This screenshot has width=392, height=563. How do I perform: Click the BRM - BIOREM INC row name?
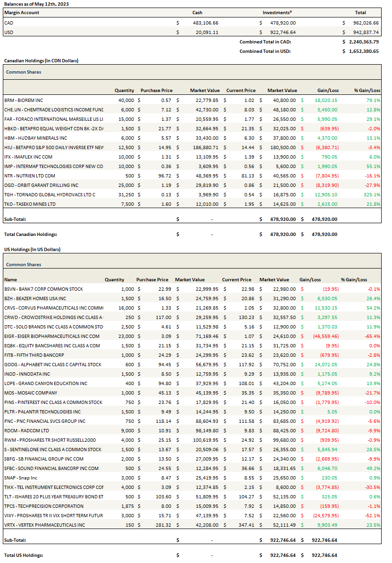24,100
